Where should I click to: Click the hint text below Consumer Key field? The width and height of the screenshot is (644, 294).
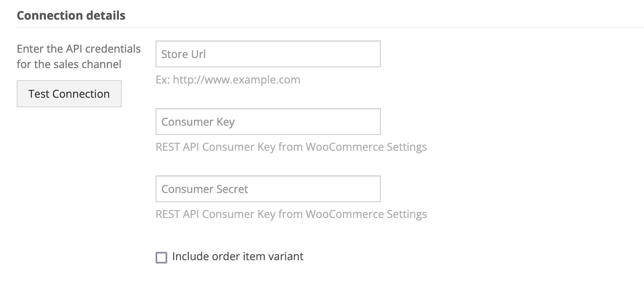point(291,147)
